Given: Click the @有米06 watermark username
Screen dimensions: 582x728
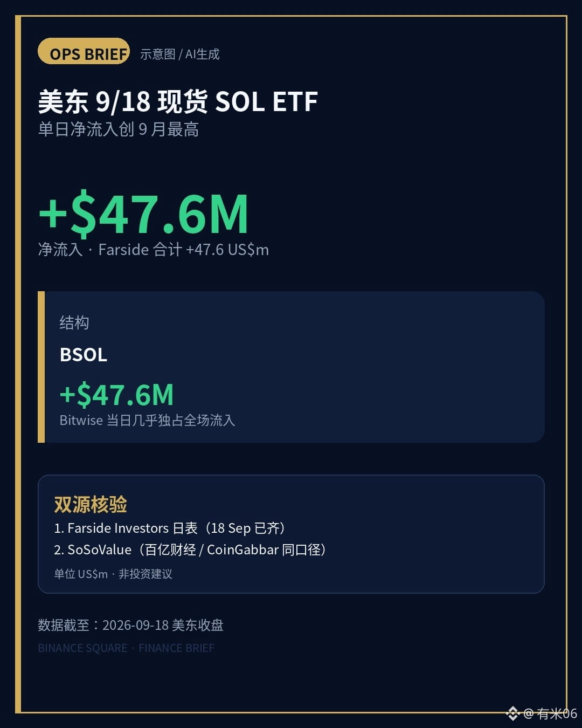Looking at the screenshot, I should point(550,713).
